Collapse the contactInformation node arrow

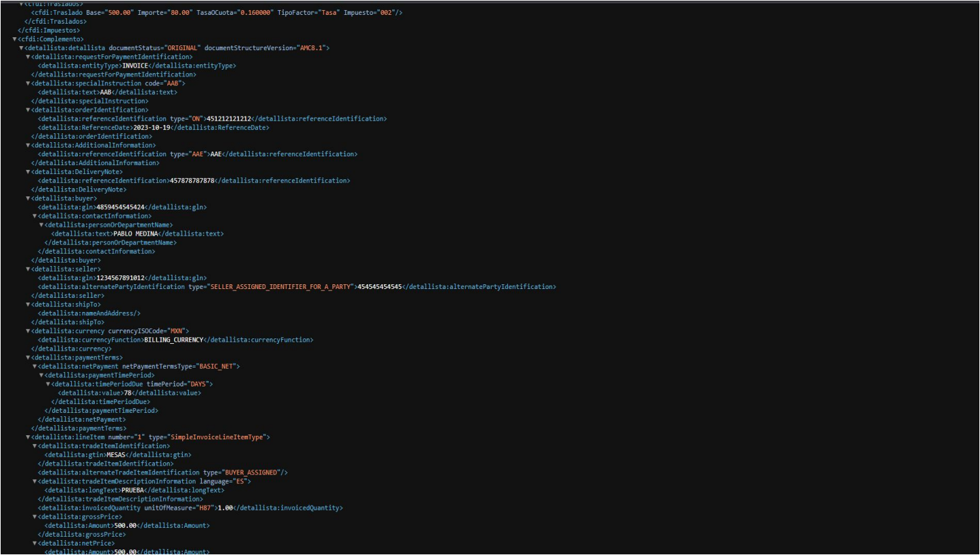(x=35, y=216)
